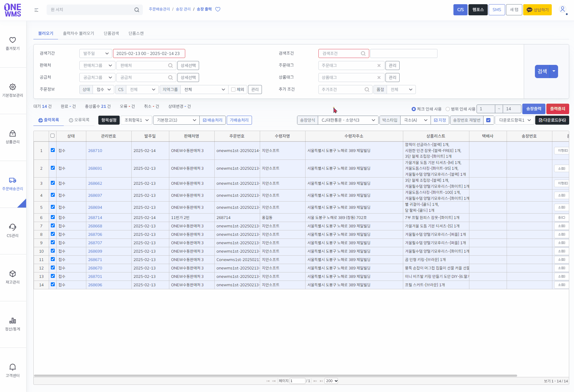Open the 박스타입 극소(A) dropdown
This screenshot has width=574, height=392.
click(x=415, y=120)
